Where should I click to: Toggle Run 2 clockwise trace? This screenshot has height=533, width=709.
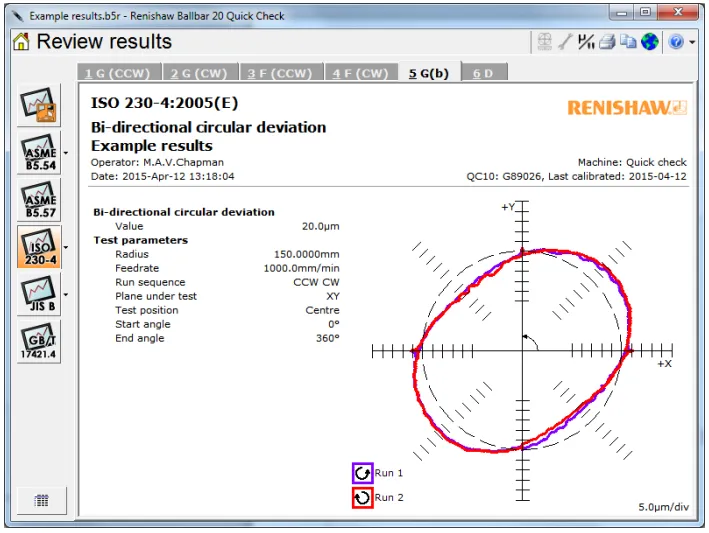coord(362,498)
